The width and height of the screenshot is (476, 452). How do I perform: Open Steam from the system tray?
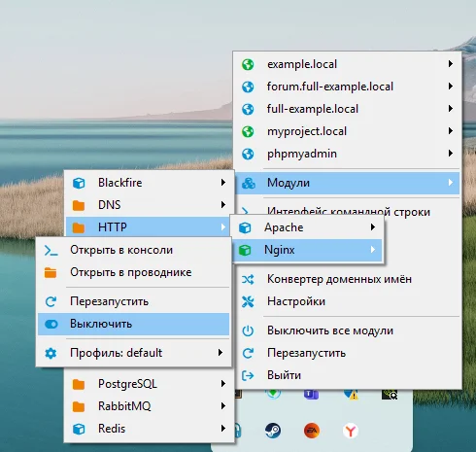coord(273,431)
